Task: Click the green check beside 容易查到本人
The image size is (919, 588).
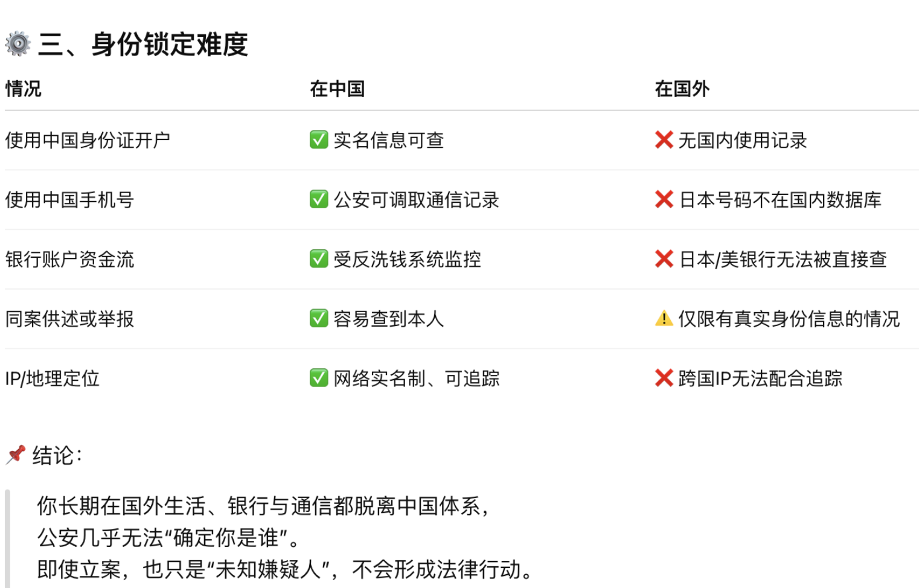Action: tap(319, 318)
